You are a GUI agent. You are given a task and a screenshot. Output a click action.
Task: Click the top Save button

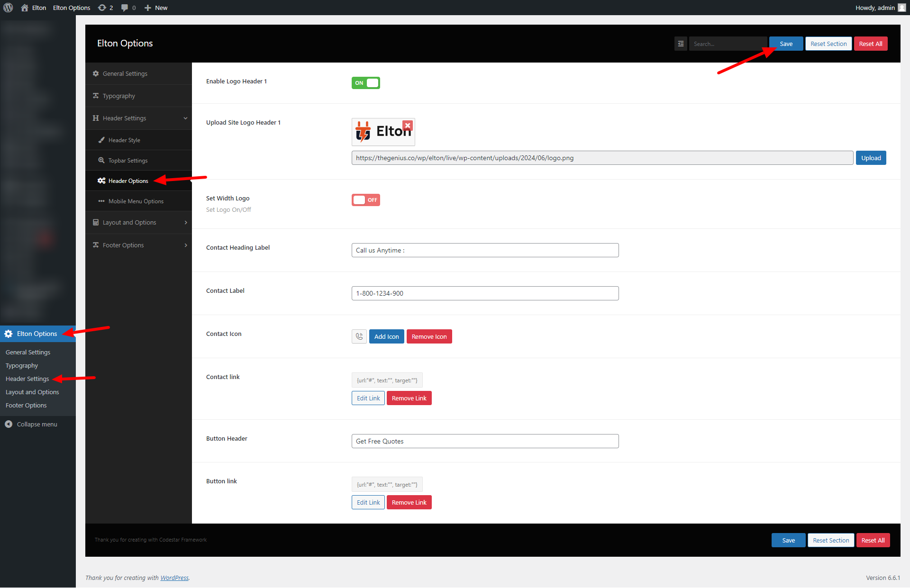786,44
